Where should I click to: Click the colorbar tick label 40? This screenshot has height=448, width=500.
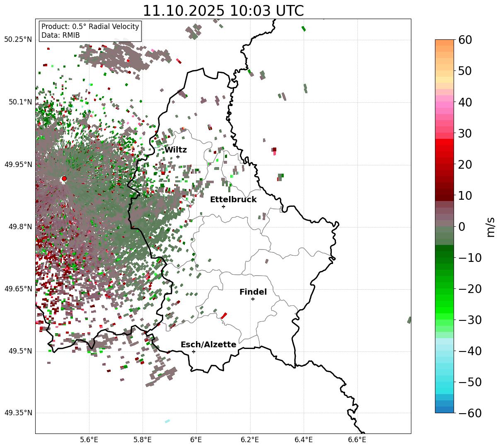466,102
